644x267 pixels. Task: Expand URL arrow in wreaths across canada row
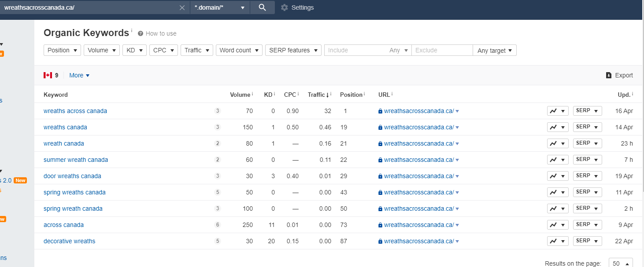pos(457,111)
